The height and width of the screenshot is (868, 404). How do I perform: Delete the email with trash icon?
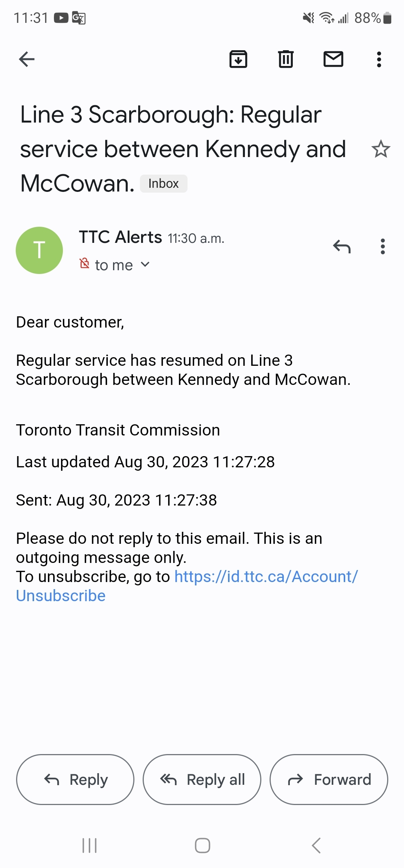click(286, 59)
